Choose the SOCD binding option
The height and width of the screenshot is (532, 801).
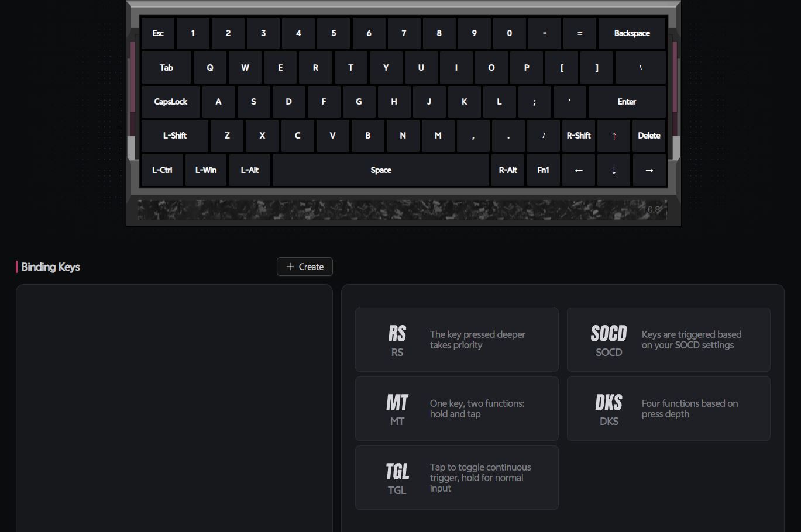point(668,340)
